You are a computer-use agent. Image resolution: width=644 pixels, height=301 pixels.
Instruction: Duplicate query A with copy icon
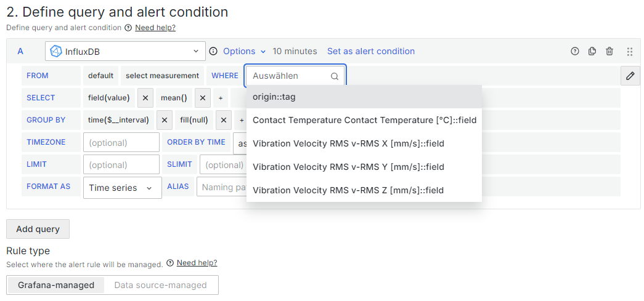592,52
